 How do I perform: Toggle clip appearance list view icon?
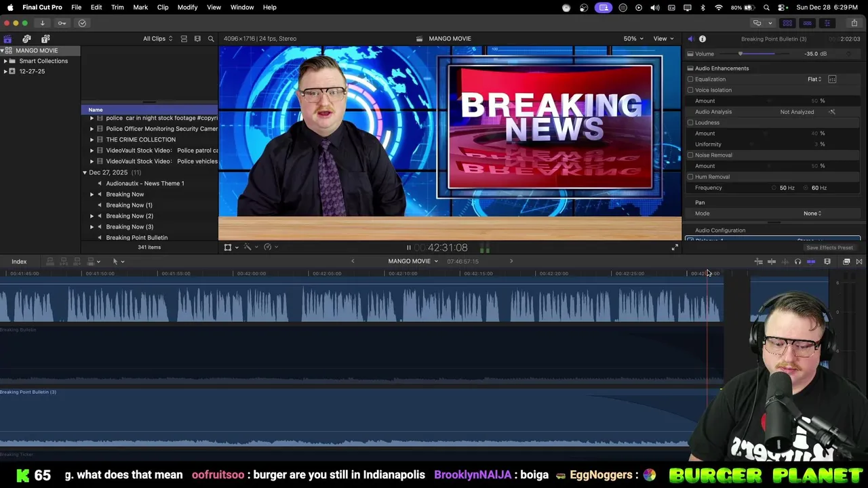click(184, 39)
